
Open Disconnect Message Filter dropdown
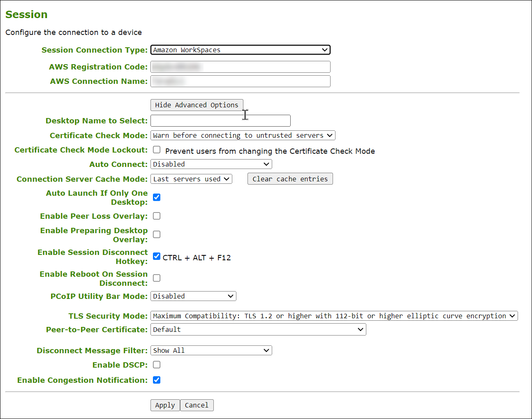click(x=211, y=350)
